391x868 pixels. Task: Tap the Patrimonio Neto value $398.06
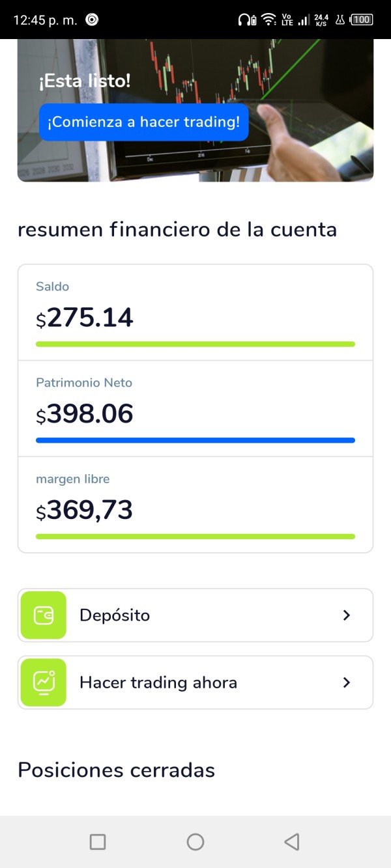[x=85, y=415]
